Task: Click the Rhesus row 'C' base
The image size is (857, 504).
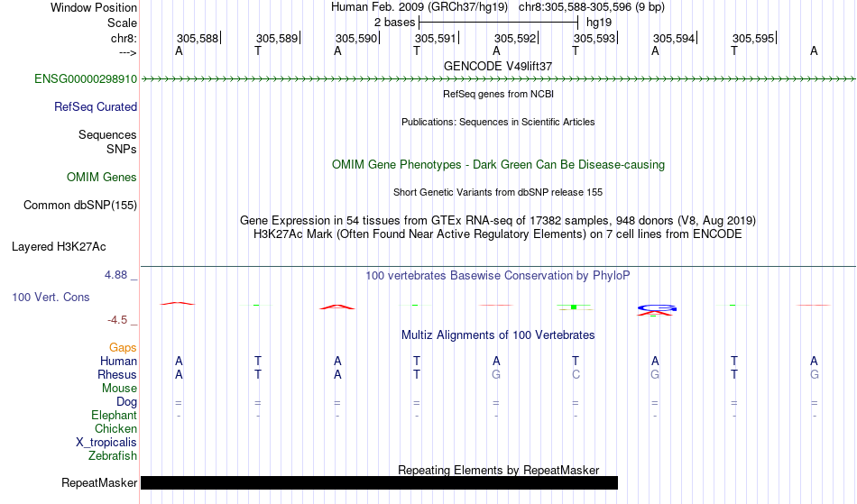Action: click(x=576, y=374)
